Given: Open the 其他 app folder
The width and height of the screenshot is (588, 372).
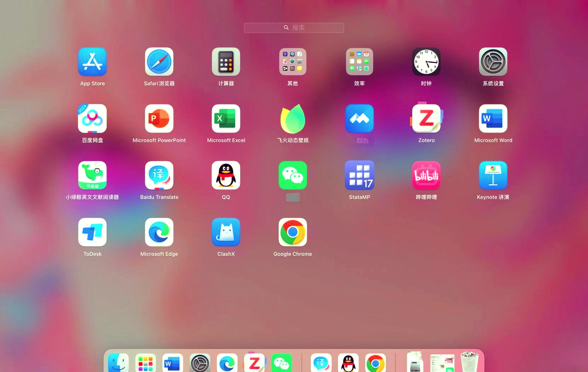Looking at the screenshot, I should click(x=293, y=62).
